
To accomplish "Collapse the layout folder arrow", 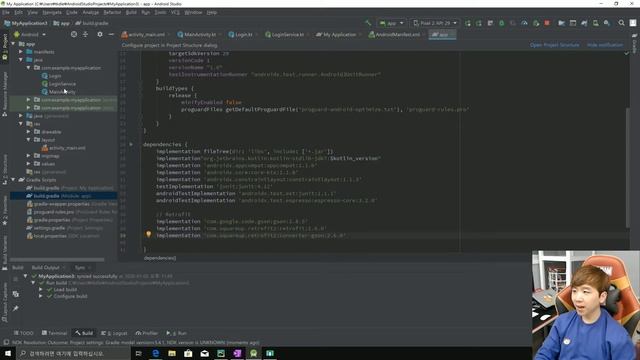I will click(x=29, y=140).
